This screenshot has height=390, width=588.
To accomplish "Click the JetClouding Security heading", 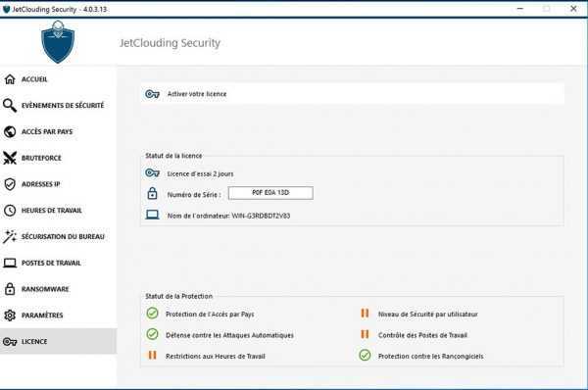I will click(x=170, y=43).
